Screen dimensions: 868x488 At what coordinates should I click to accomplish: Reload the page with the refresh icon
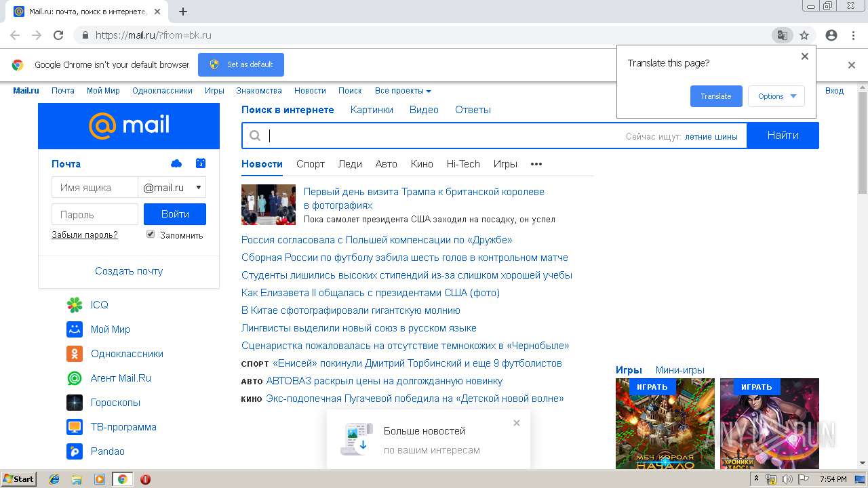58,35
